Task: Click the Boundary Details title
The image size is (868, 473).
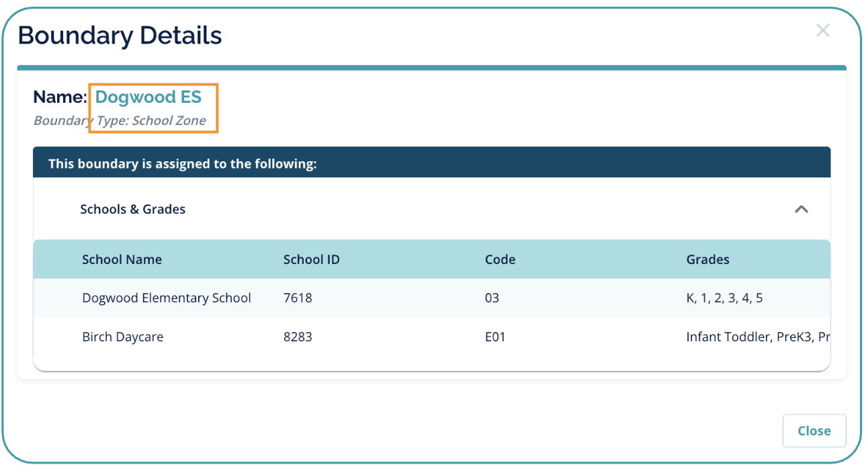Action: pos(120,35)
